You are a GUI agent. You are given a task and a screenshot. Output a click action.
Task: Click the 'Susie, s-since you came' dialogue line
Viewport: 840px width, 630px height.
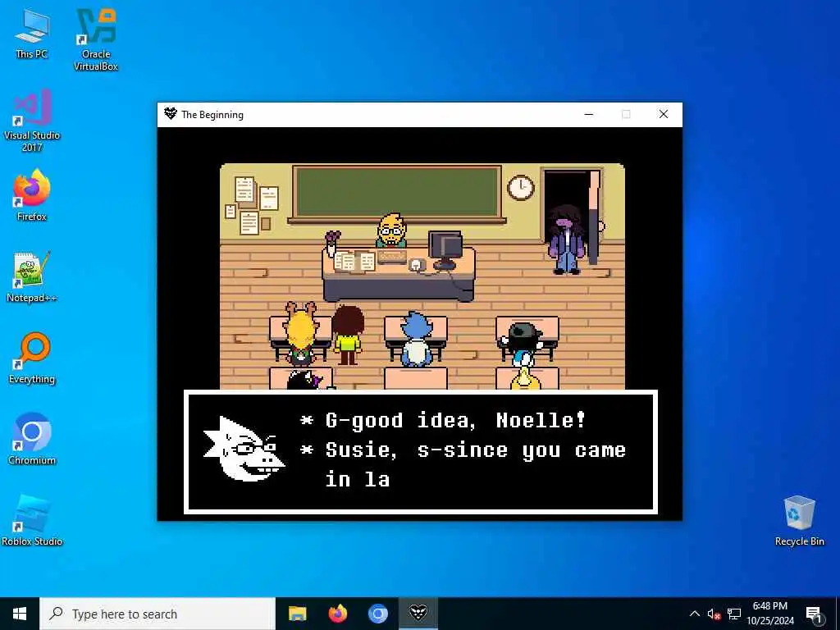point(476,450)
